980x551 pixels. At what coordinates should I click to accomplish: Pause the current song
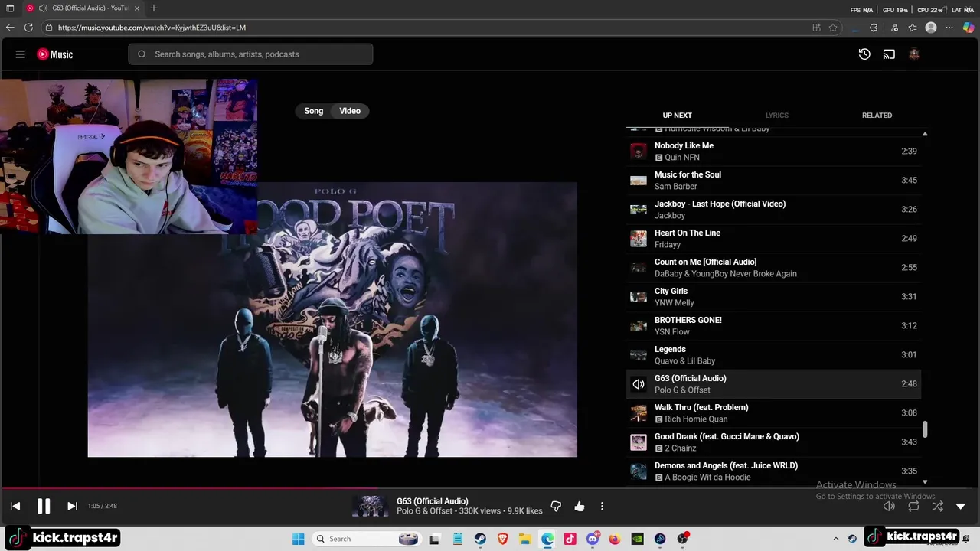pos(44,506)
